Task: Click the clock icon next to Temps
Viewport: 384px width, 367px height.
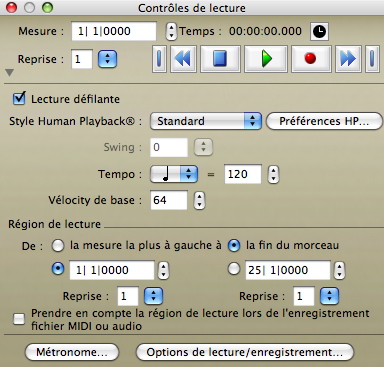Action: point(319,31)
